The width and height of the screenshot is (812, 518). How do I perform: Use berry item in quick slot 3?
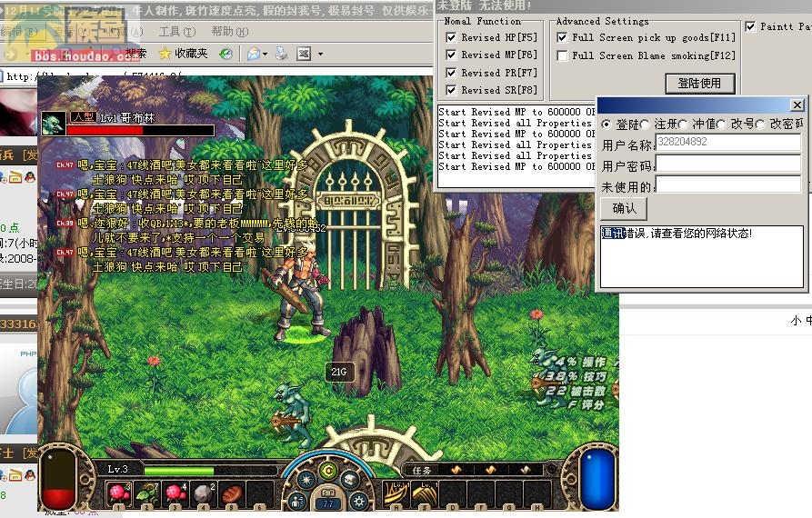click(175, 493)
